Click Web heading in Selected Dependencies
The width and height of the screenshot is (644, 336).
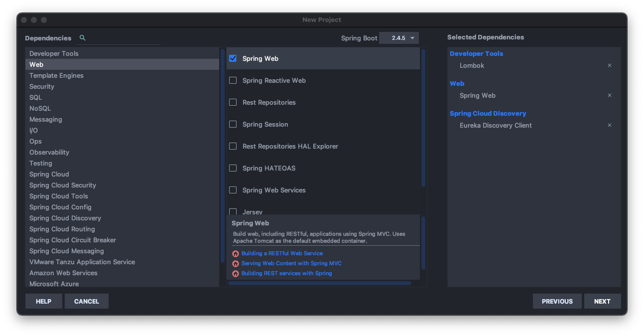(x=457, y=83)
